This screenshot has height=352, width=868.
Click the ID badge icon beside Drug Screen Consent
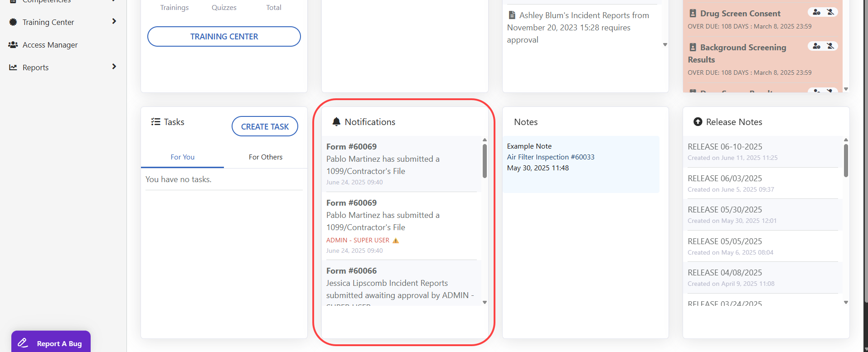point(693,14)
